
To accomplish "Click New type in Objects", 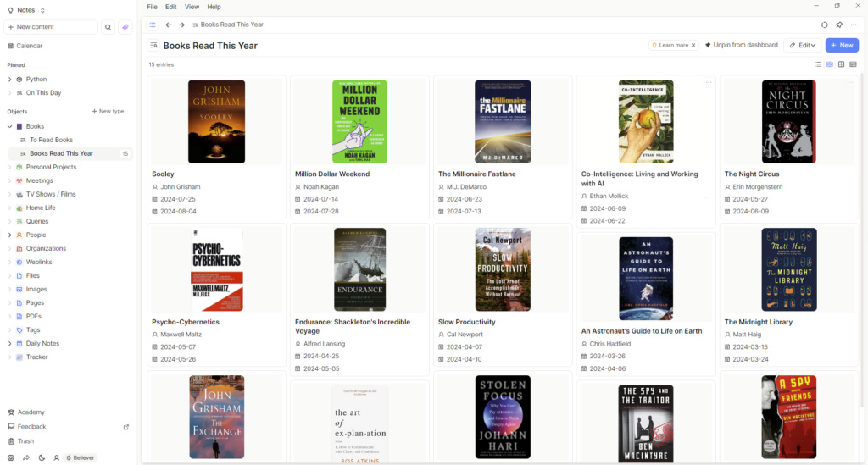I will tap(108, 112).
